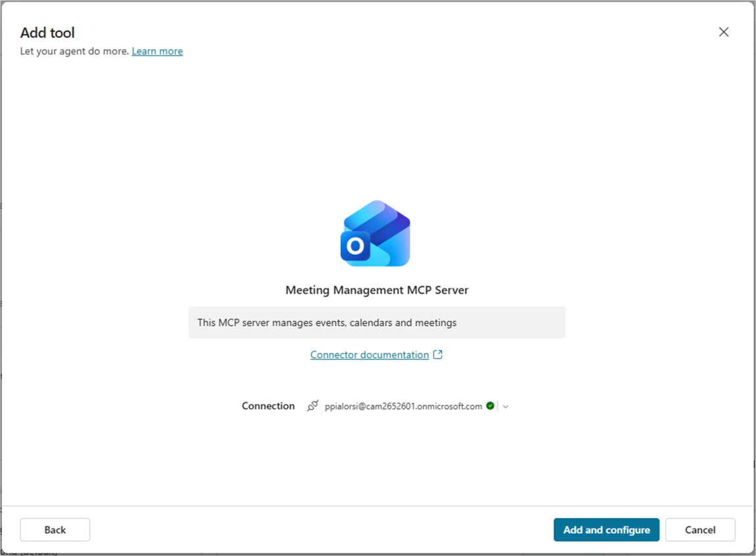756x556 pixels.
Task: Open the connection switcher to change accounts
Action: 505,406
